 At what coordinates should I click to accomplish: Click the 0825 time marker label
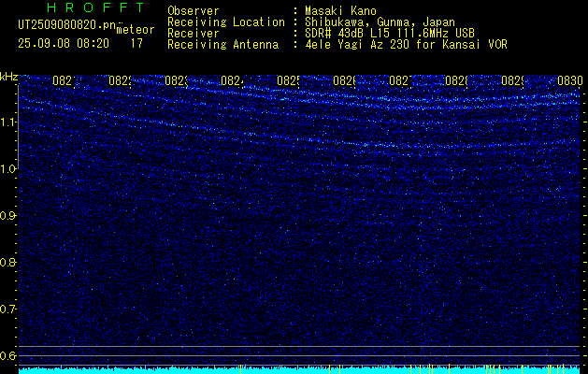(288, 80)
